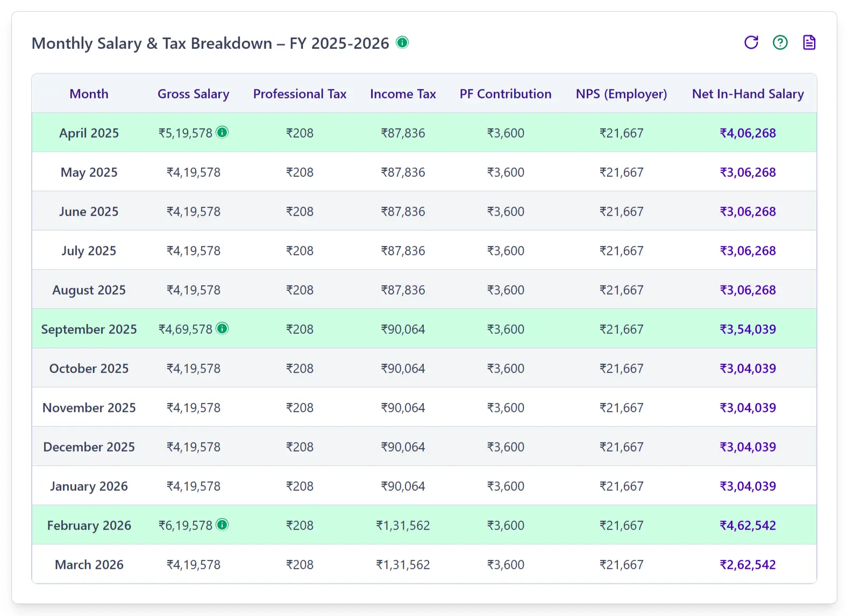This screenshot has width=847, height=616.
Task: Click info icon next to April gross salary
Action: [222, 132]
